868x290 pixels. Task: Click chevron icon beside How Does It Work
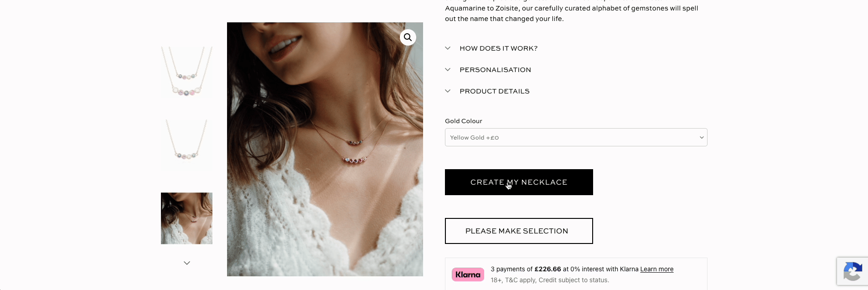[x=448, y=48]
